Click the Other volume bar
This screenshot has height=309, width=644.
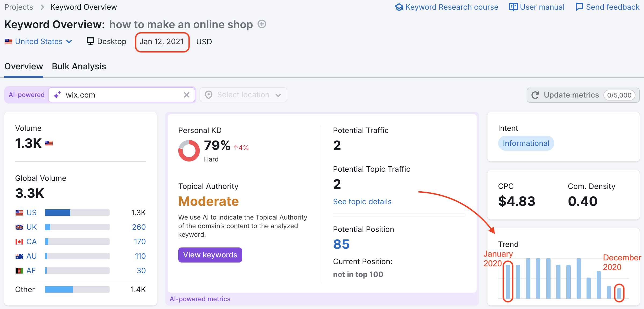coord(77,289)
